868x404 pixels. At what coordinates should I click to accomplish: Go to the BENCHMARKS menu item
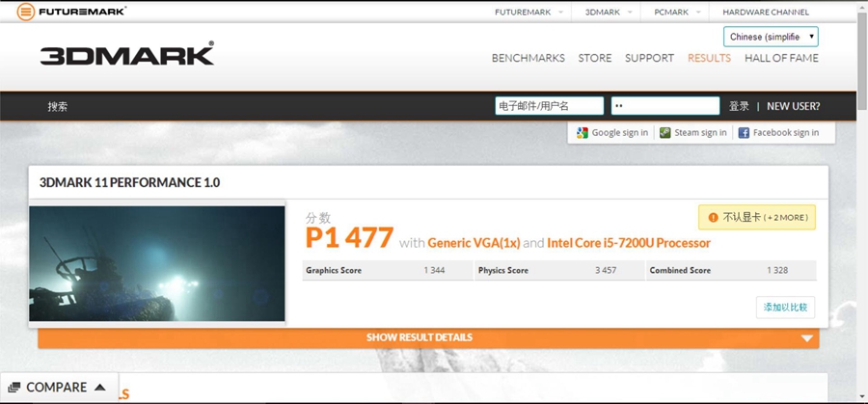tap(529, 58)
